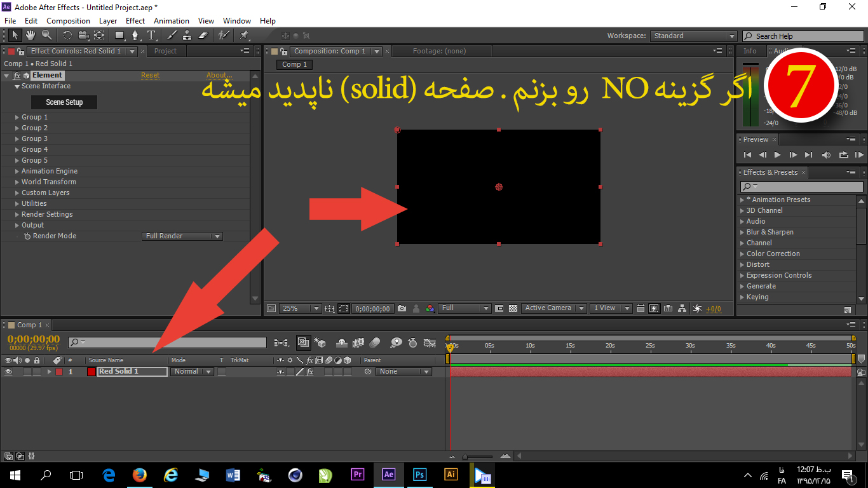This screenshot has height=488, width=868.
Task: Reset exposure with the aperture icon
Action: (697, 308)
